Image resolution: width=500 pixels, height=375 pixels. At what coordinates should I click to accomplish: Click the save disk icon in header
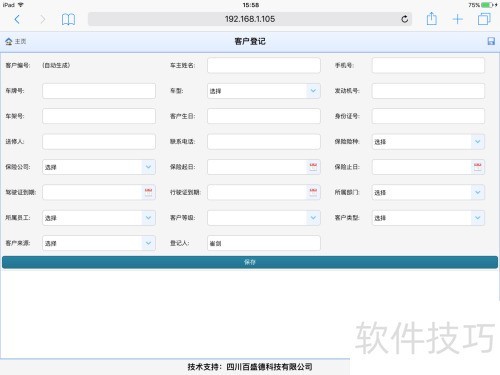point(491,41)
